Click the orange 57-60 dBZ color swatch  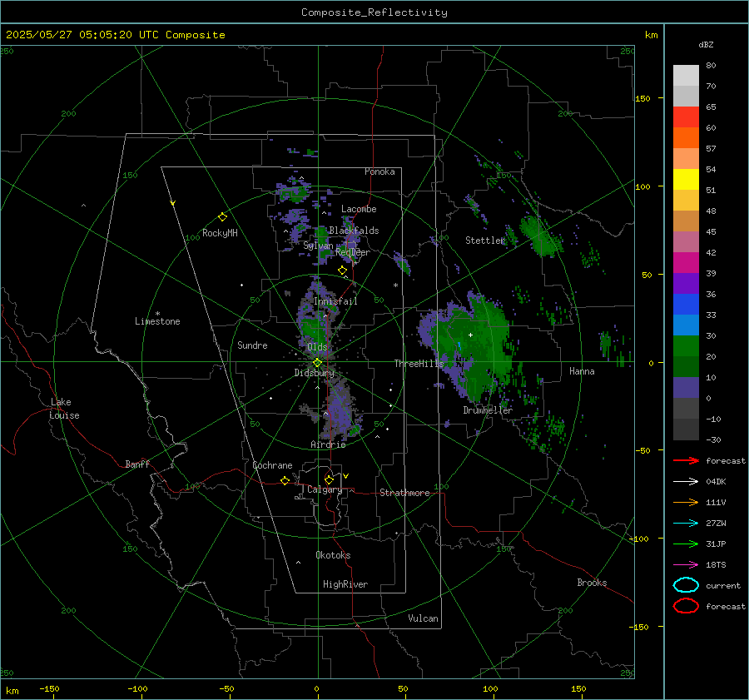[686, 138]
